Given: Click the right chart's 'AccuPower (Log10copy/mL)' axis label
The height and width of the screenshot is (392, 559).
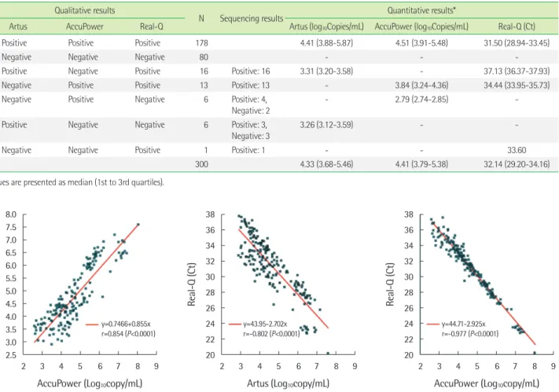Looking at the screenshot, I should (487, 383).
